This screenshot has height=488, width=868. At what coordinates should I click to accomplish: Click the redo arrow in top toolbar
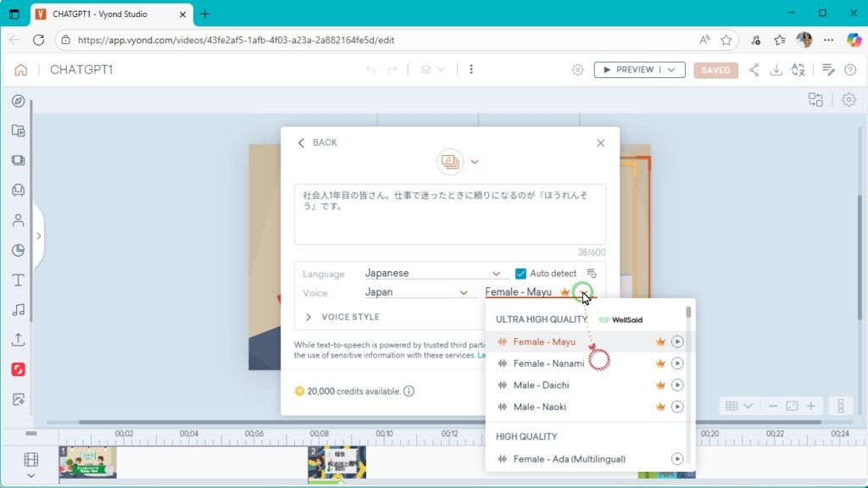tap(392, 69)
